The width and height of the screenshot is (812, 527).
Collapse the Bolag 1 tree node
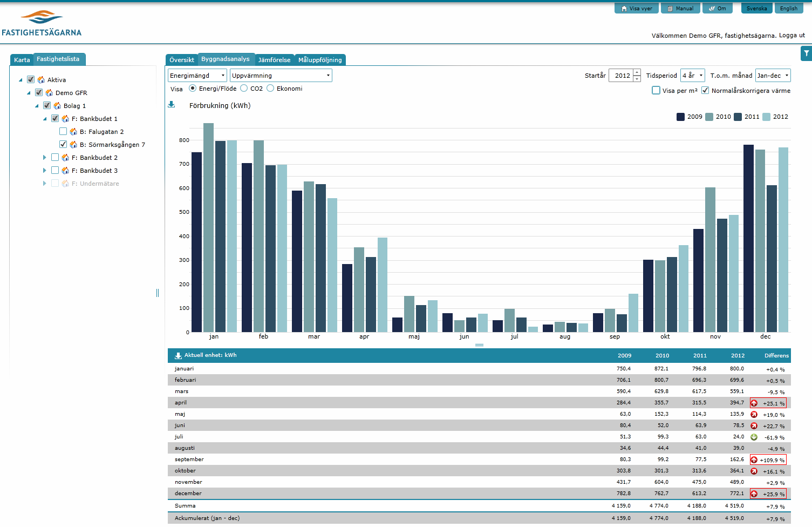37,106
